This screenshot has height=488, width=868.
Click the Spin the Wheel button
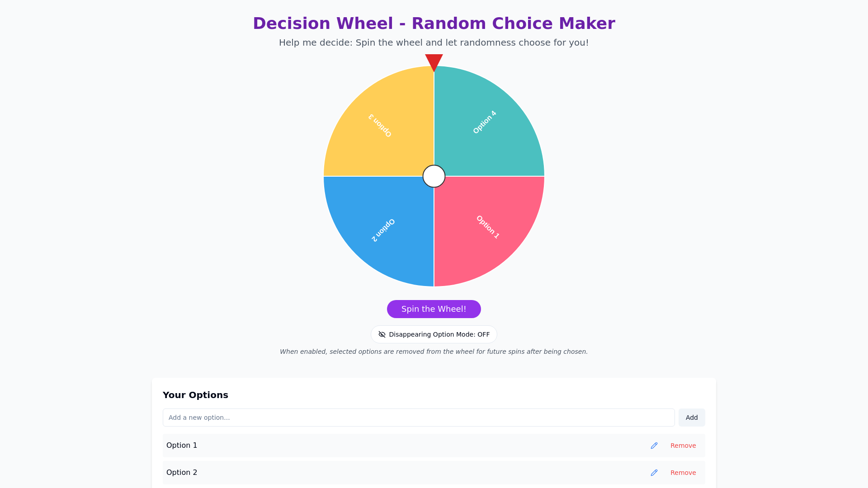434,309
